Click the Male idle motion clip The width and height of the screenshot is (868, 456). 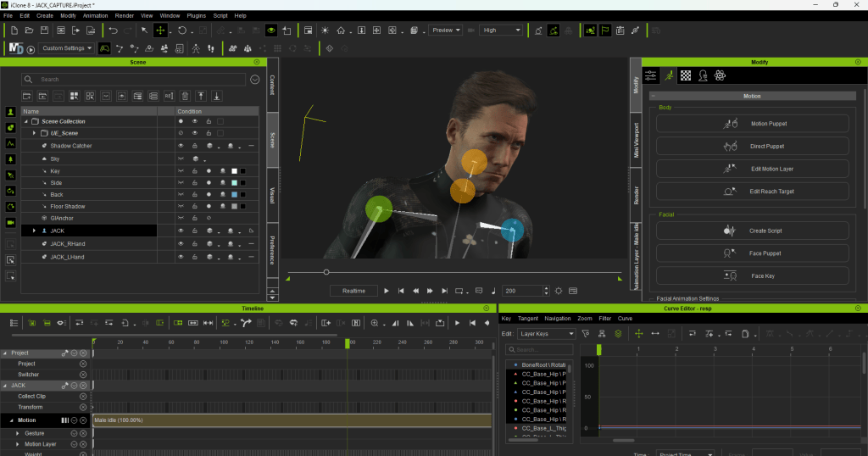pos(292,420)
